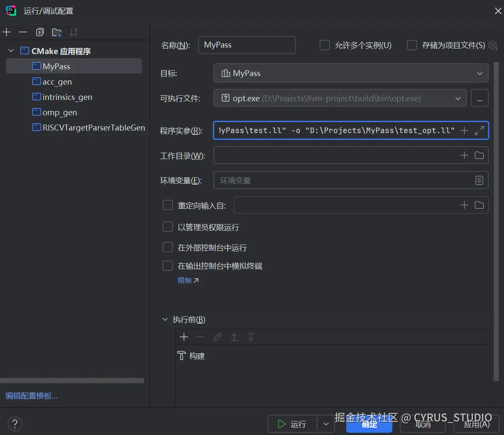Remove the selected before-launch task
Image resolution: width=504 pixels, height=435 pixels.
(x=200, y=337)
